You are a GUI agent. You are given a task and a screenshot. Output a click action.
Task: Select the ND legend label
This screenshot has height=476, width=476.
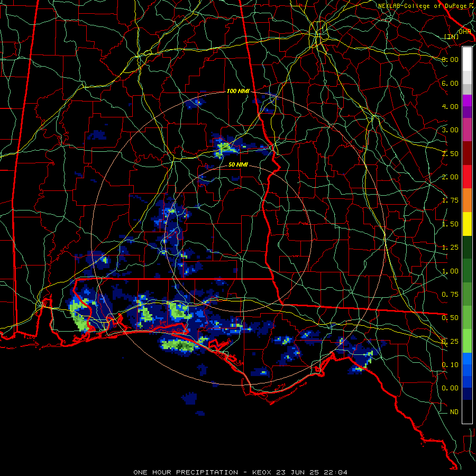click(454, 412)
